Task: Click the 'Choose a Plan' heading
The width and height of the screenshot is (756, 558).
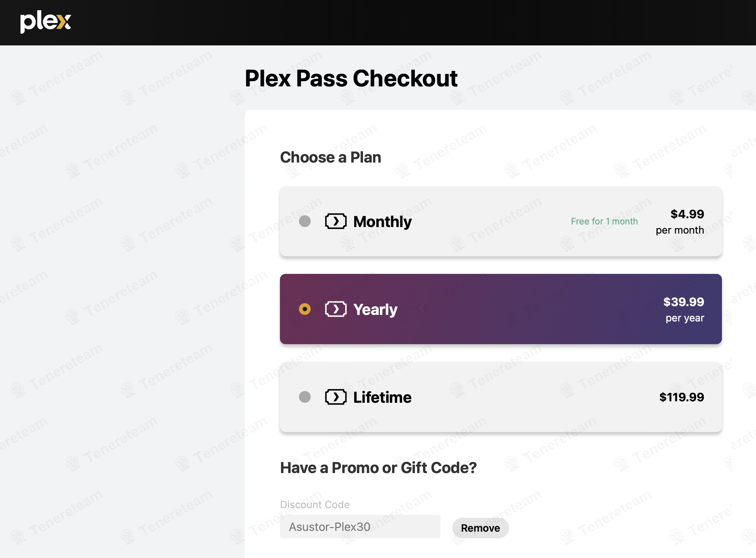Action: tap(330, 157)
